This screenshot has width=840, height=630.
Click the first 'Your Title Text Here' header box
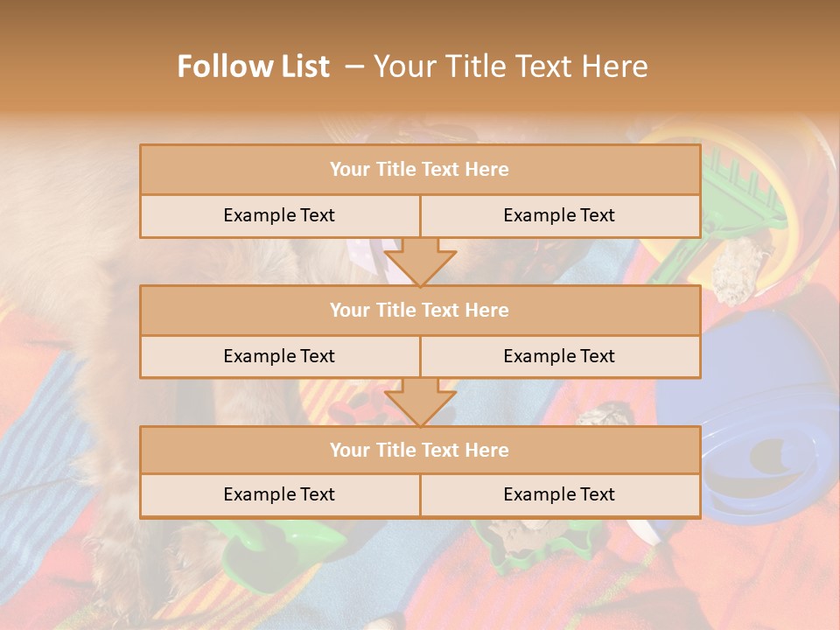pyautogui.click(x=420, y=170)
